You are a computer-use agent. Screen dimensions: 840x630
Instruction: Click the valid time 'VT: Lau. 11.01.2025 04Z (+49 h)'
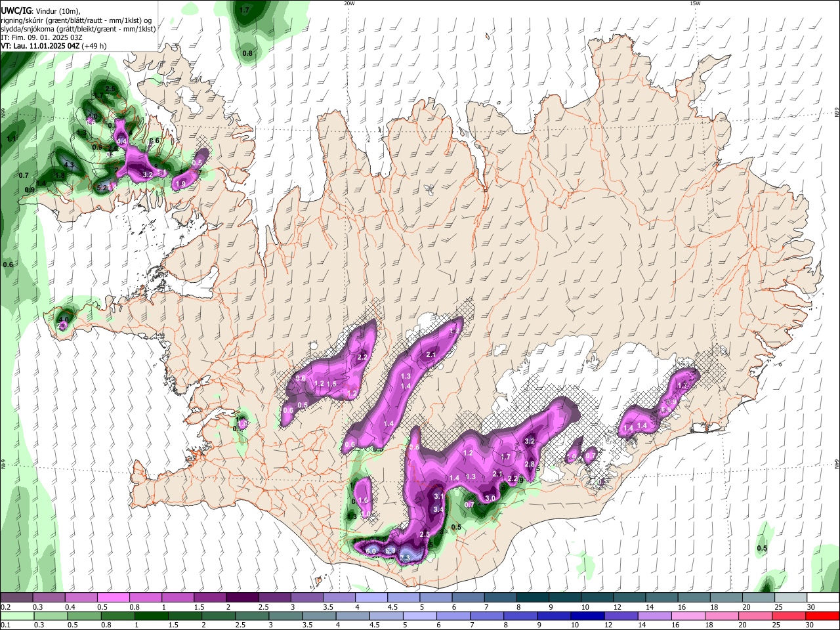pyautogui.click(x=54, y=46)
